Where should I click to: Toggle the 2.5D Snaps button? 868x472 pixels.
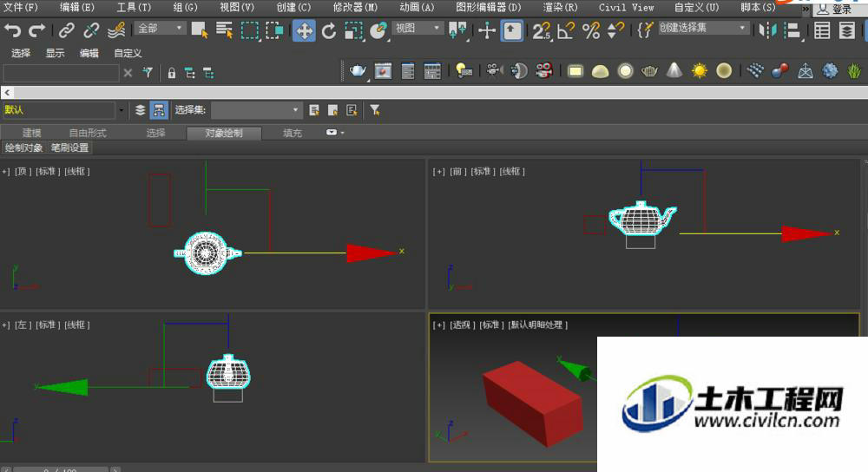pyautogui.click(x=541, y=30)
